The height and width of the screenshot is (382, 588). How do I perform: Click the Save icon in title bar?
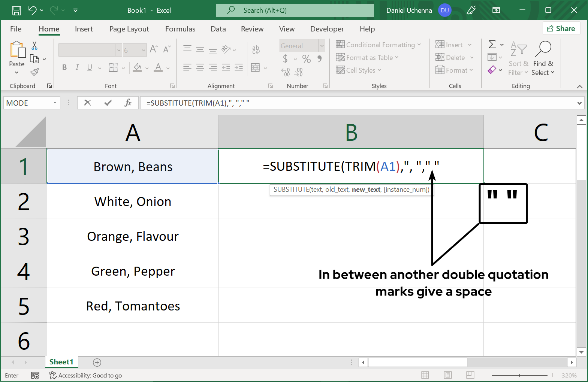coord(16,10)
